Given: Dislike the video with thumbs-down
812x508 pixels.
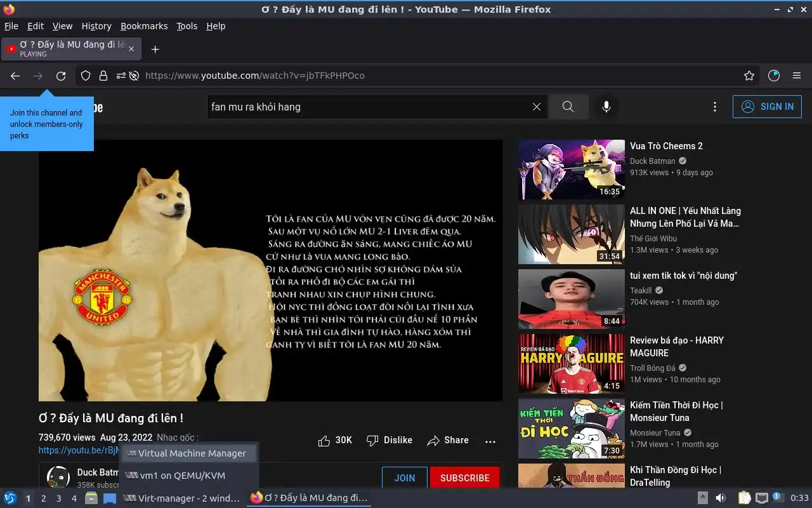Looking at the screenshot, I should point(390,440).
